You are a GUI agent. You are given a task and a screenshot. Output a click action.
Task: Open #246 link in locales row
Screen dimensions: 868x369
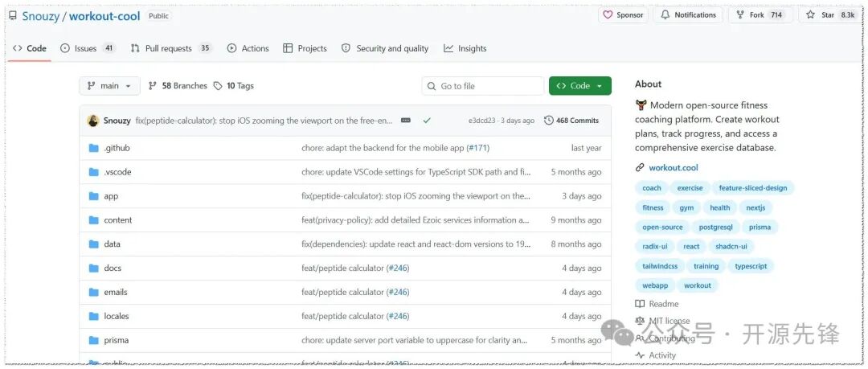point(398,316)
